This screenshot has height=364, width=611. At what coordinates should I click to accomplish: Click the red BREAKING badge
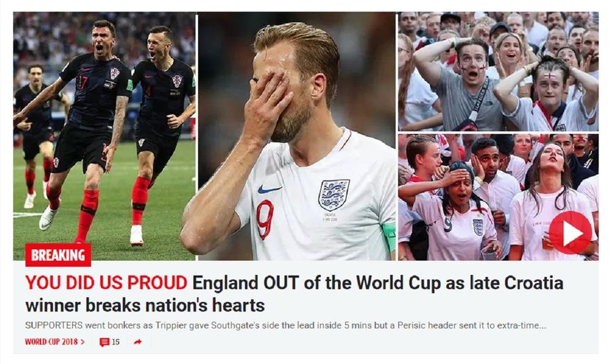(58, 255)
